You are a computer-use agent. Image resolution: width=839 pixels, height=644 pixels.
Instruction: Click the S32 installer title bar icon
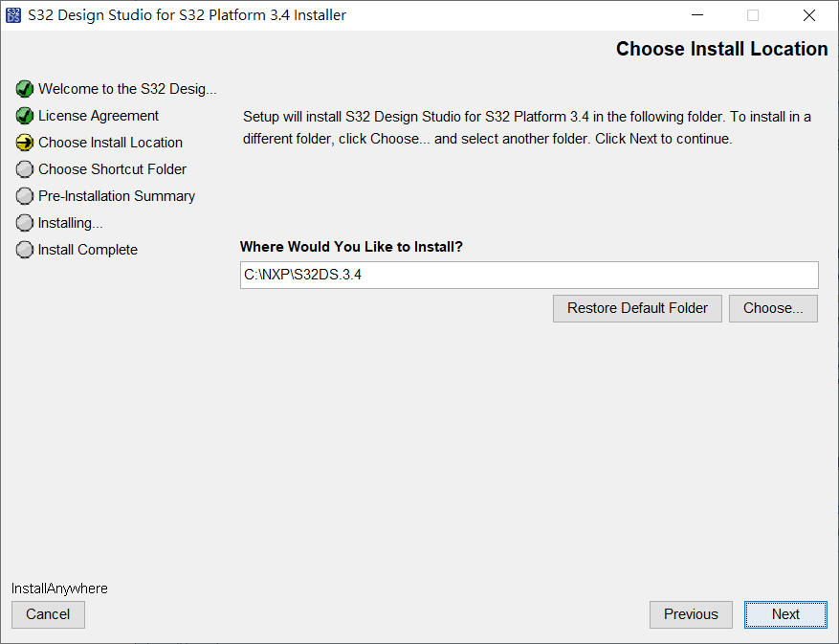13,15
